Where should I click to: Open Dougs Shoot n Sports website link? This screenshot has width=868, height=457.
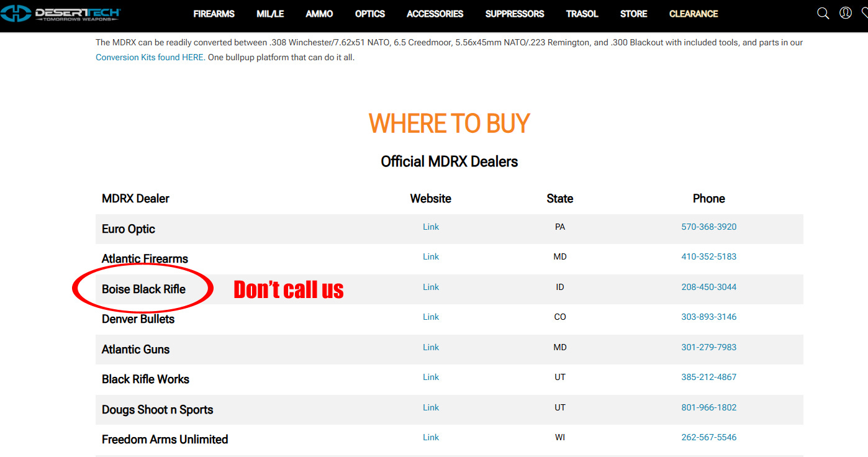pyautogui.click(x=431, y=407)
